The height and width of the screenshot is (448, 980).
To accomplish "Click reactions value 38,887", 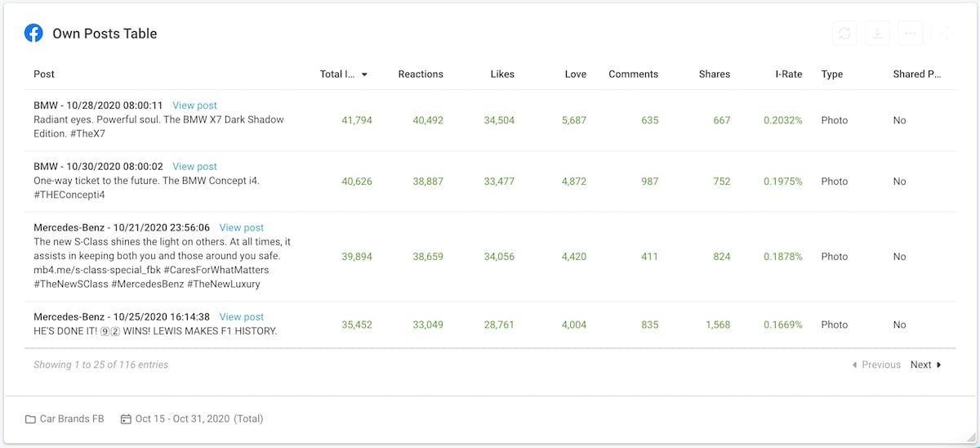I will coord(428,181).
